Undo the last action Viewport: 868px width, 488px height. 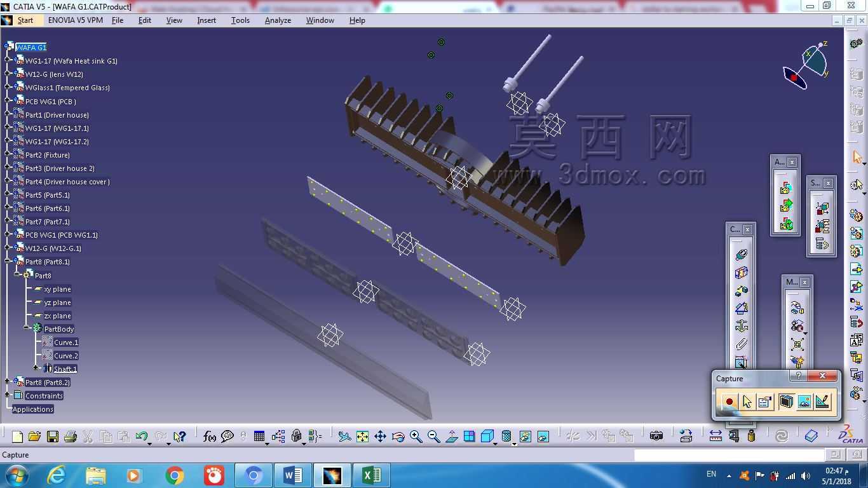[141, 437]
